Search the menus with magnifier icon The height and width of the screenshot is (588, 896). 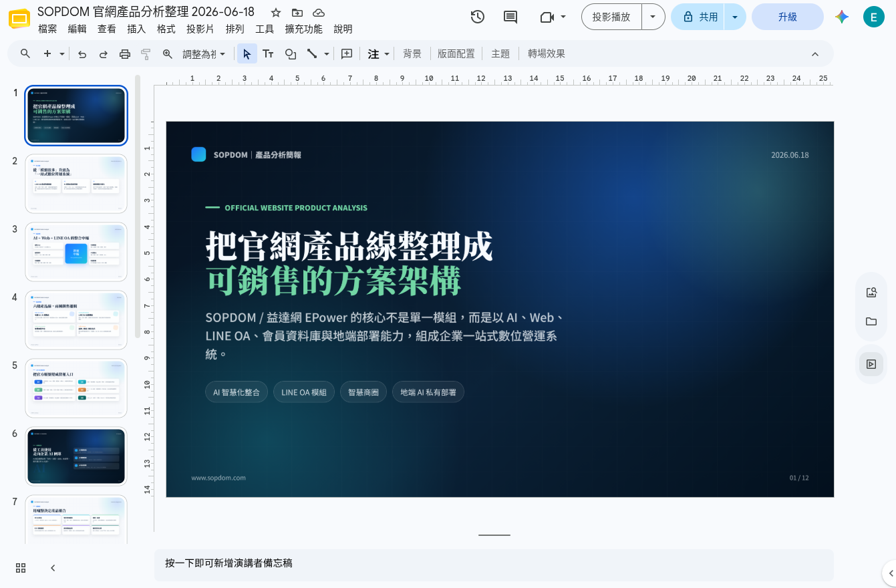click(x=25, y=54)
